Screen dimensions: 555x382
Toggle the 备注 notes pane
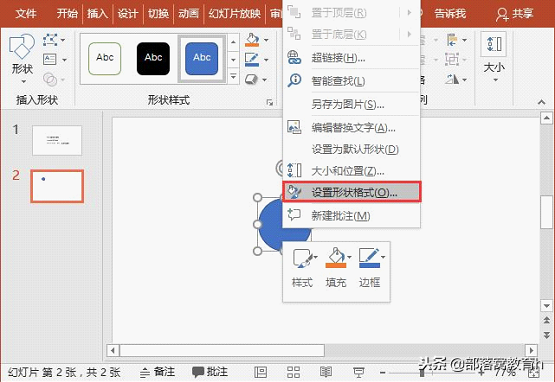(x=158, y=372)
